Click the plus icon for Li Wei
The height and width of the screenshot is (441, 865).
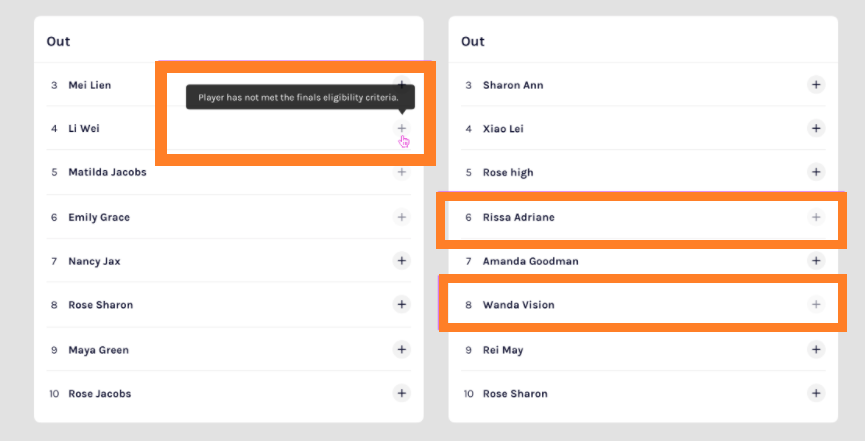point(402,128)
